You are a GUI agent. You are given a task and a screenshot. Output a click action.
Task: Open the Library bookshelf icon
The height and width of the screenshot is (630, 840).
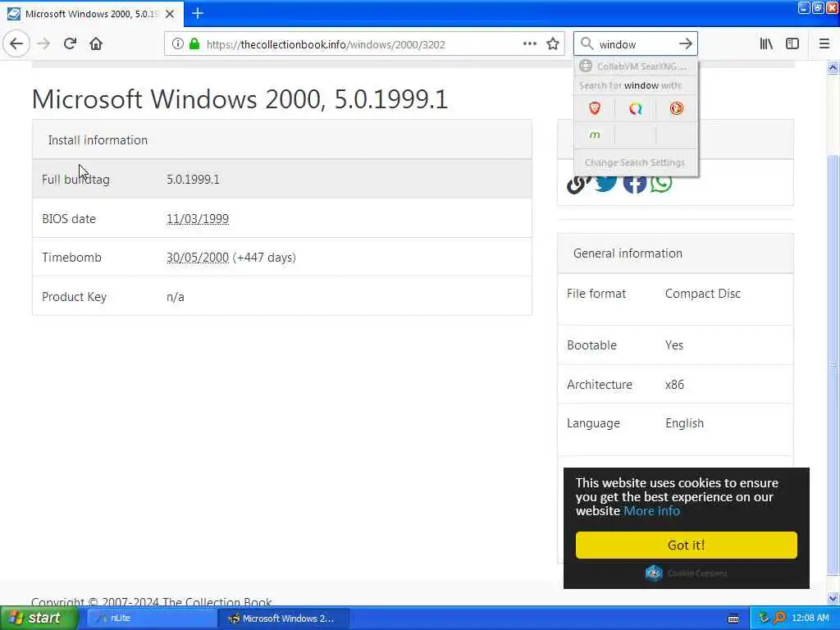tap(766, 44)
